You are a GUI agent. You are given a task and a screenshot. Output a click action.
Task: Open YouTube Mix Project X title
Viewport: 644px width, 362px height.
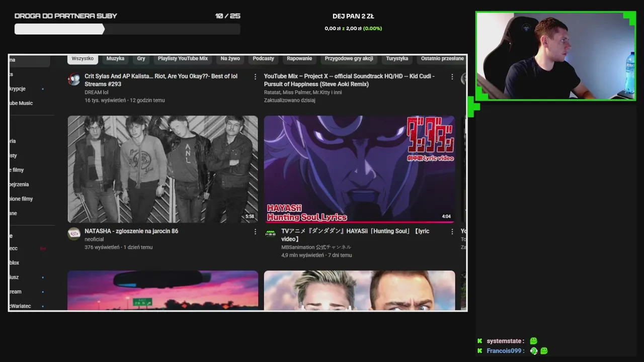point(349,80)
